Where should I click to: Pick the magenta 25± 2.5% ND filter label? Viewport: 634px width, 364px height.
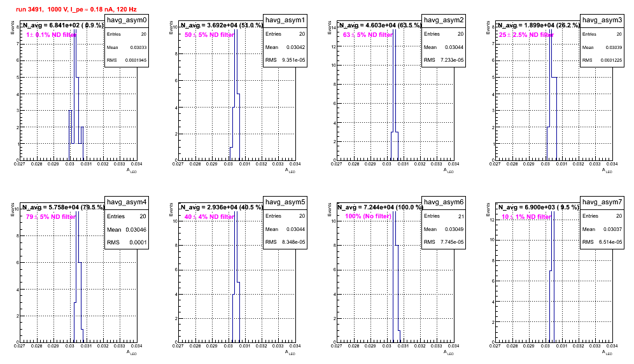point(526,35)
